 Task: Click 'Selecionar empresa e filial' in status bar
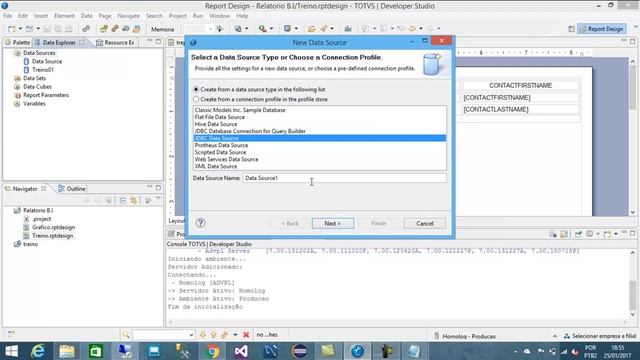[604, 336]
